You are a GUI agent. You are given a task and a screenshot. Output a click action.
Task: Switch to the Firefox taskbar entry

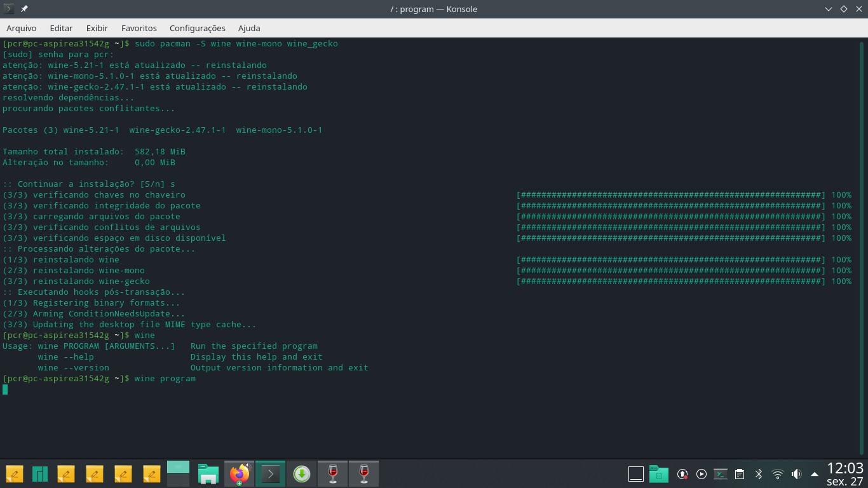(x=240, y=474)
